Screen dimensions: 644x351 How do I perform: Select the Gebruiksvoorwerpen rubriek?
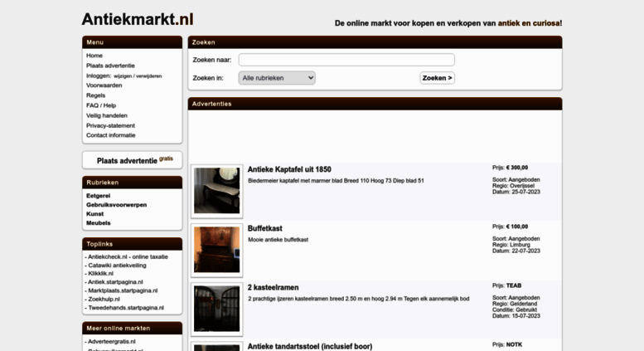[x=116, y=205]
